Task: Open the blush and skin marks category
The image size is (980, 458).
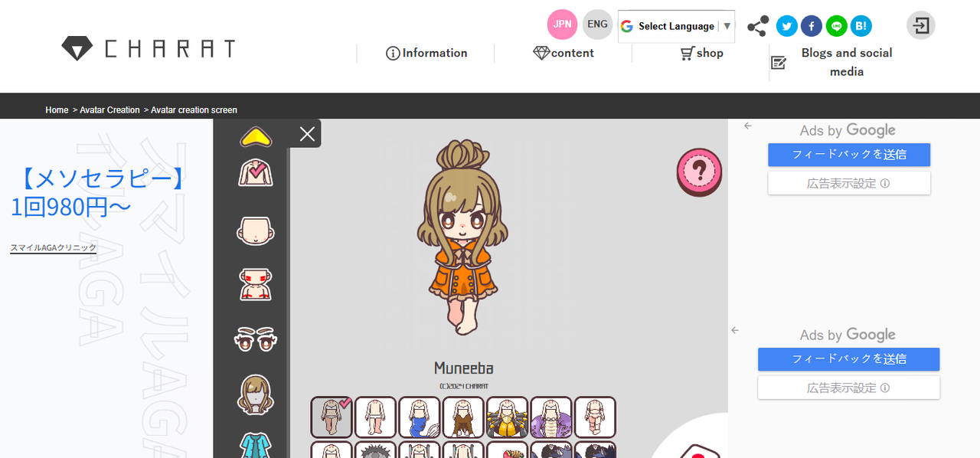Action: point(256,284)
